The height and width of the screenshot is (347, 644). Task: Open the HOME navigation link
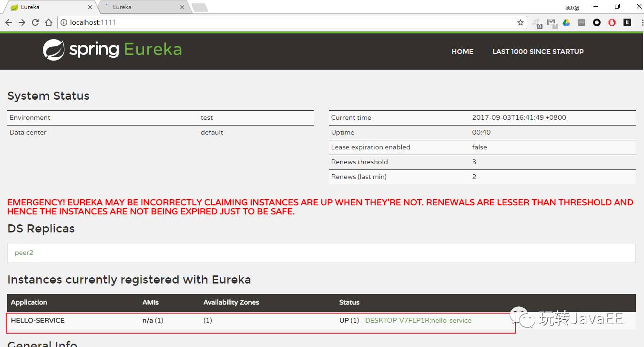[x=462, y=52]
